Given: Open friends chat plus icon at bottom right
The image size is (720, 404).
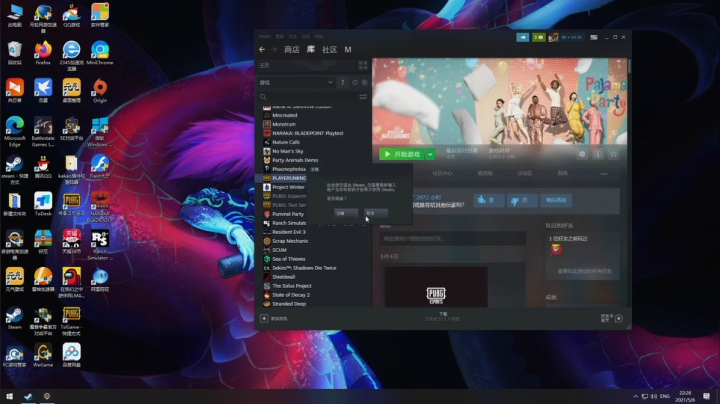Looking at the screenshot, I should pos(619,318).
